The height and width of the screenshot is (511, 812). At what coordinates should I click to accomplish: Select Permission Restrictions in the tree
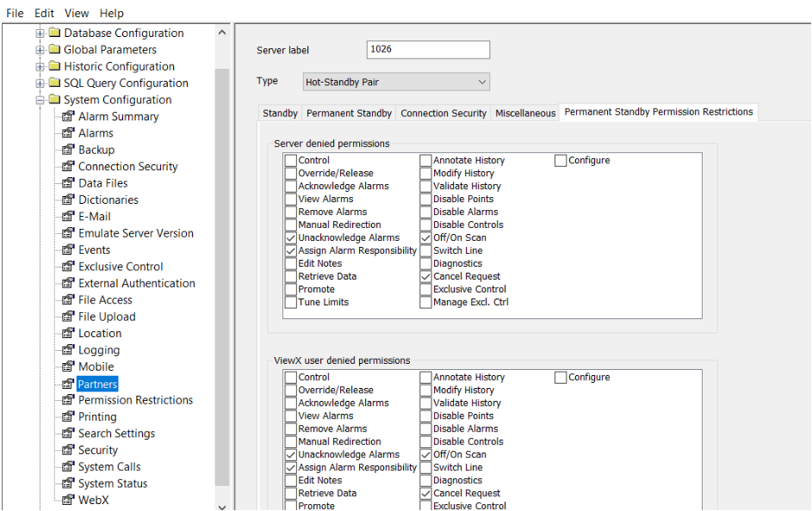tap(135, 400)
